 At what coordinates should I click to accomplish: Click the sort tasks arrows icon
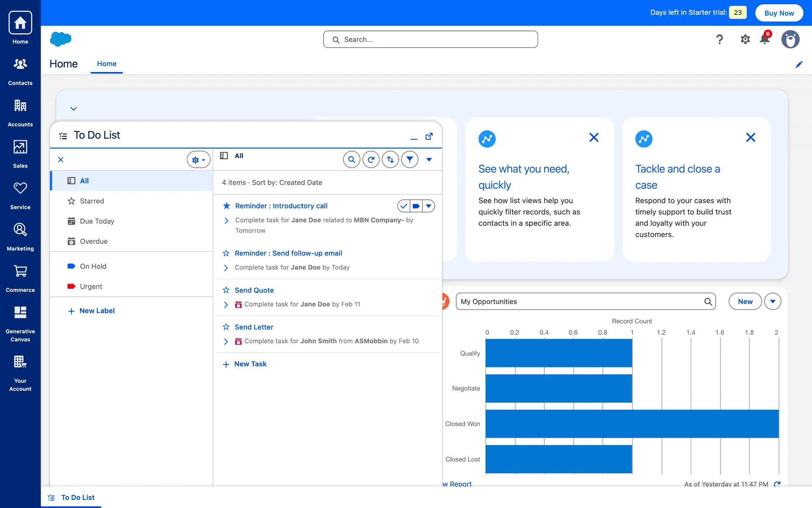coord(390,160)
